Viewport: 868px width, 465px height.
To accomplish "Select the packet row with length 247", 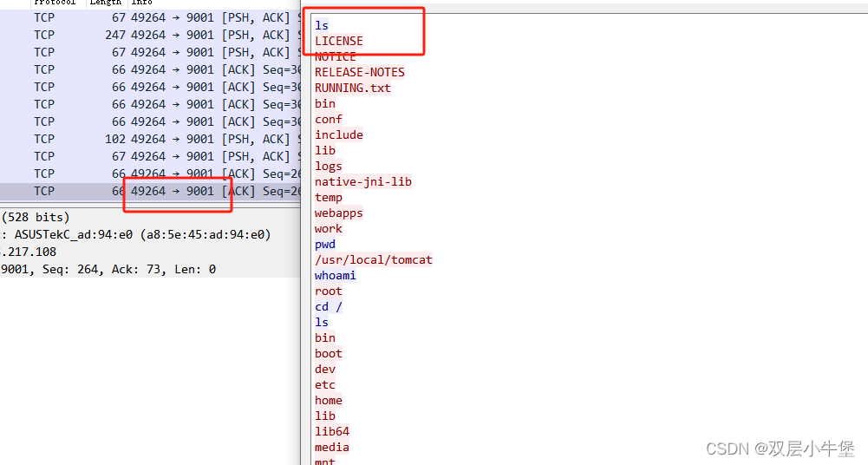I will (150, 35).
